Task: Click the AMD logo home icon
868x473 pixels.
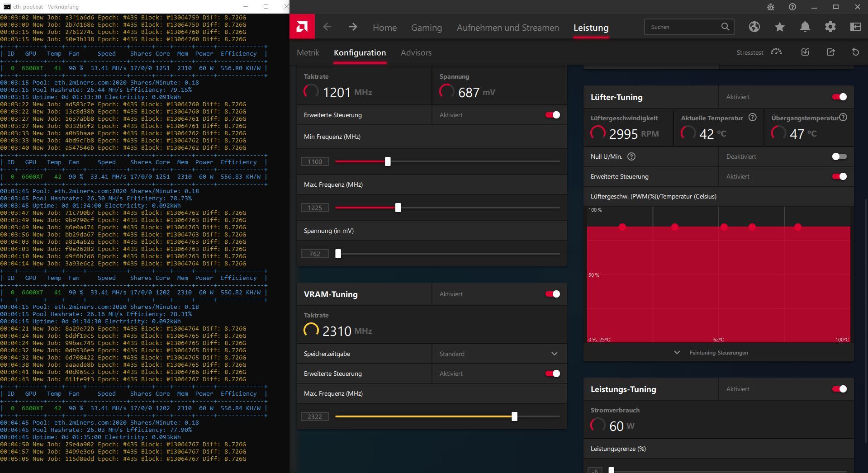Action: tap(302, 27)
